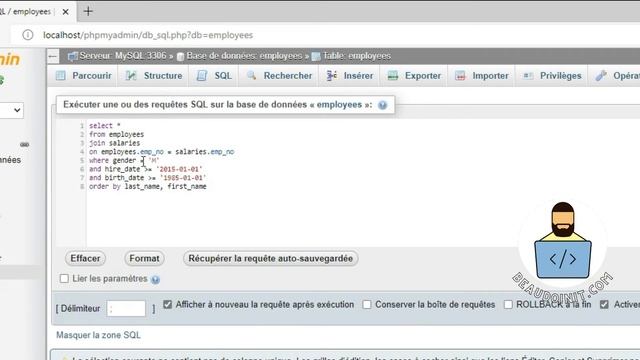Close the employees browser tab
Viewport: 640px width, 360px height.
click(x=65, y=12)
